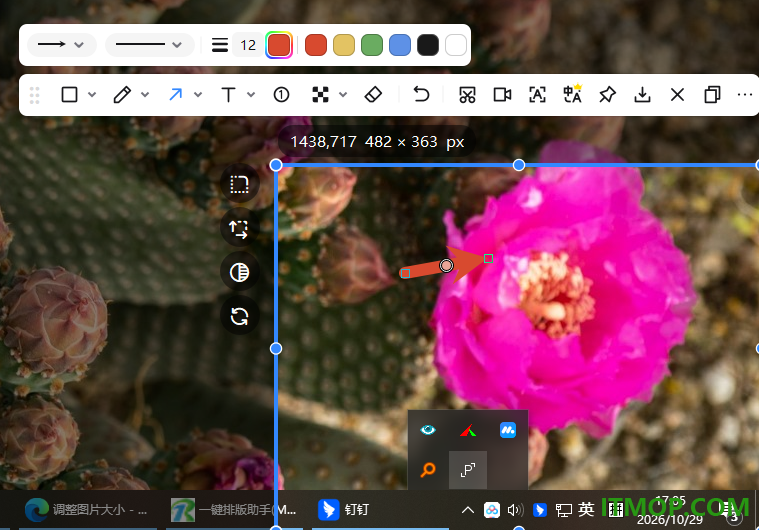This screenshot has width=759, height=530.
Task: Pin the screenshot to screen
Action: [x=607, y=95]
